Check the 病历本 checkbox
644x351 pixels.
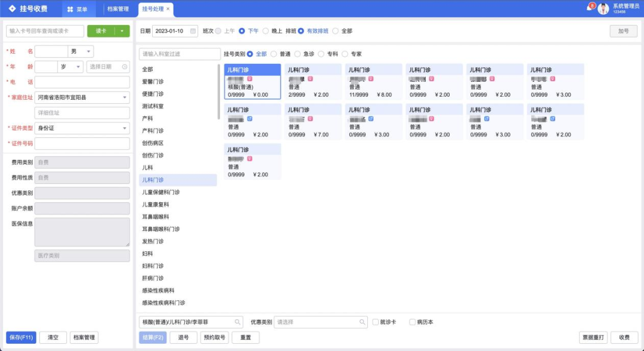[x=412, y=321]
